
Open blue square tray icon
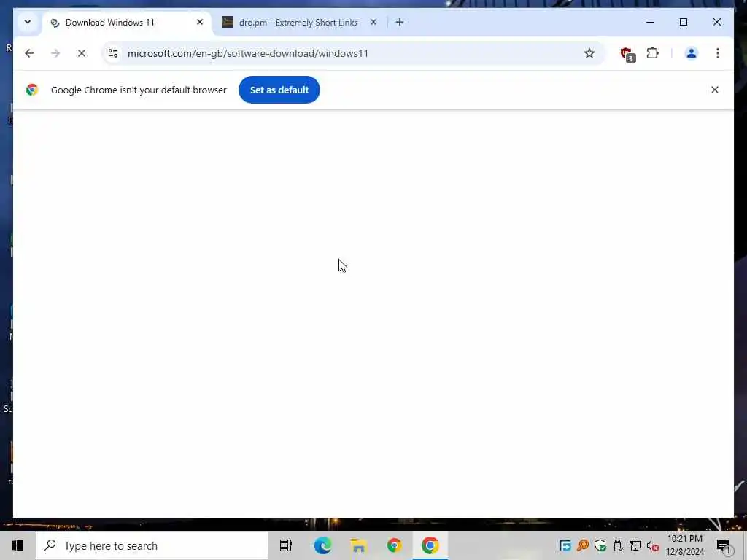(565, 545)
